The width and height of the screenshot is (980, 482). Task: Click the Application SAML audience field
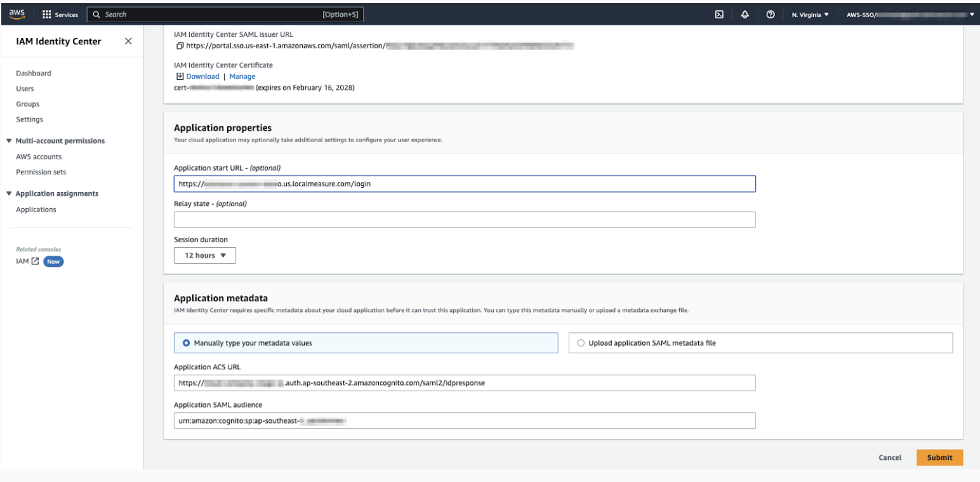(465, 420)
